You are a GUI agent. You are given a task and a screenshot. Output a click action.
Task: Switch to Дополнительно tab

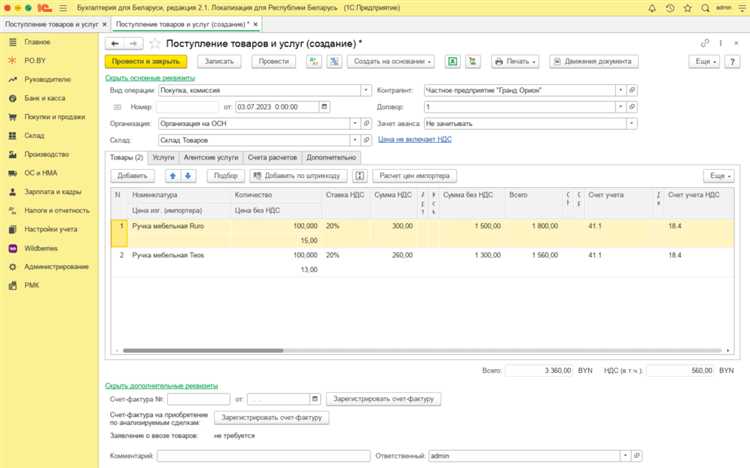coord(331,157)
